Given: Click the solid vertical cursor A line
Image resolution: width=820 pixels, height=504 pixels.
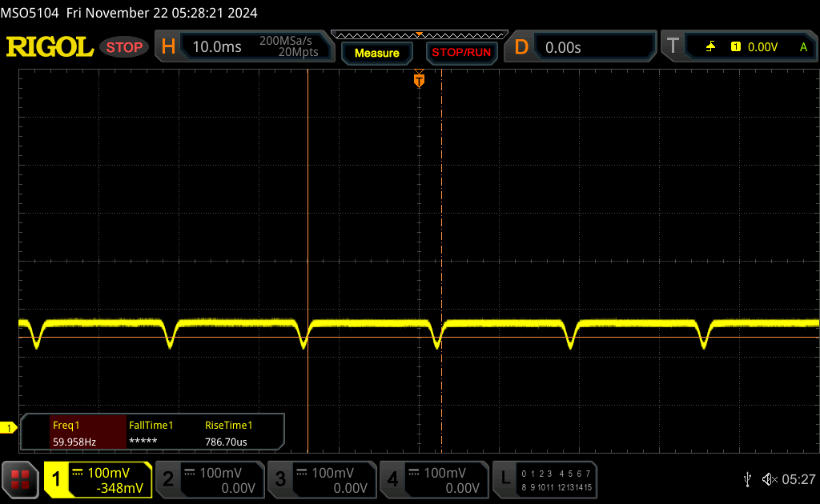Looking at the screenshot, I should click(x=307, y=261).
